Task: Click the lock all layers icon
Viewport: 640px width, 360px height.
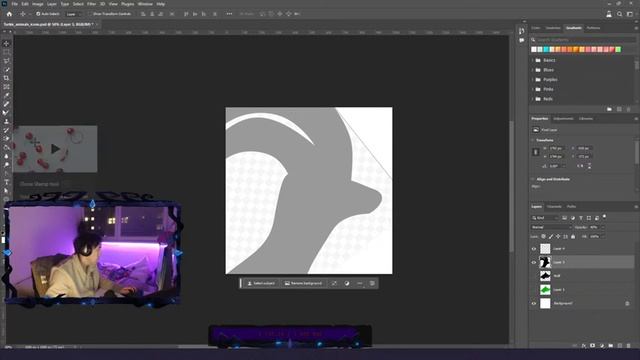Action: tap(573, 236)
